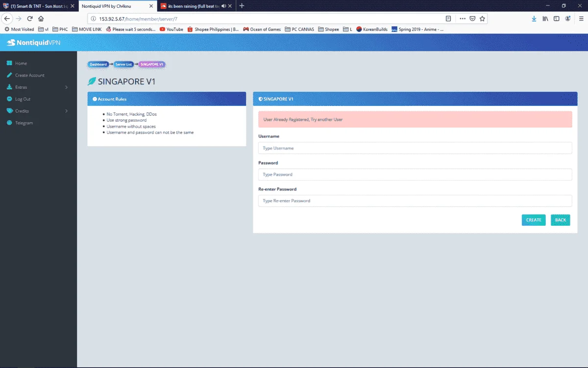Click the SINGAPORE V1 form panel header

pos(415,99)
